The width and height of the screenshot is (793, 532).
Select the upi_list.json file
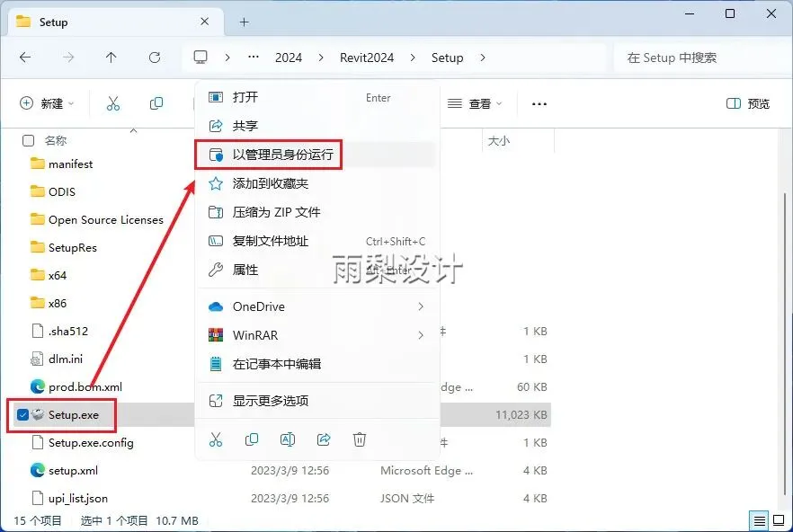pyautogui.click(x=78, y=498)
